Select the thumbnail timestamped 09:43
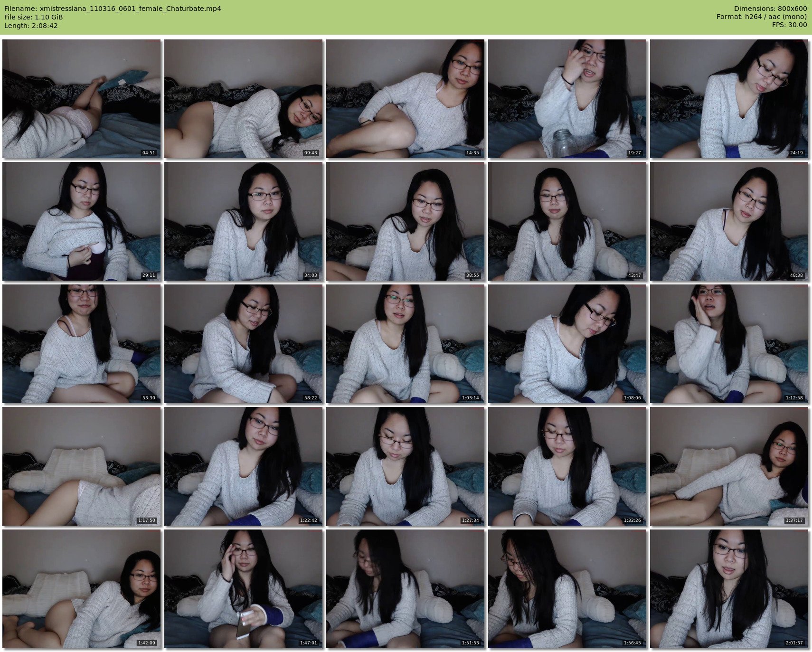The height and width of the screenshot is (652, 812). click(x=244, y=99)
